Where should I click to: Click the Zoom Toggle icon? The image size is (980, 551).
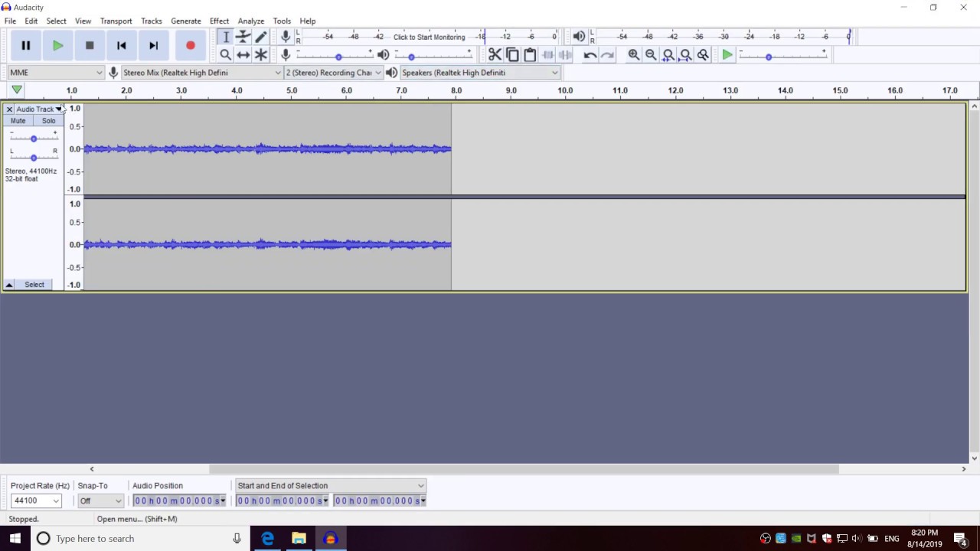coord(703,54)
